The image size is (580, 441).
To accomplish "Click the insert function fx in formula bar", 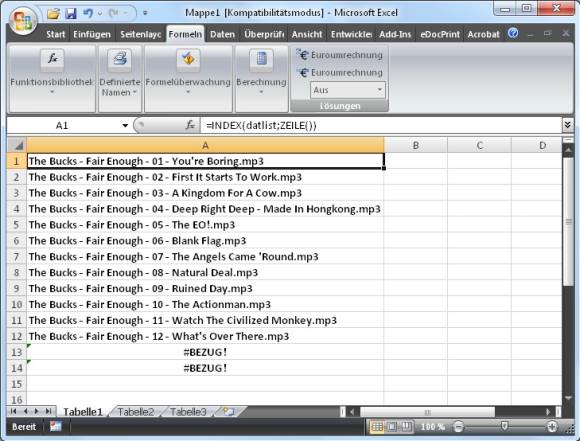I will pos(190,125).
